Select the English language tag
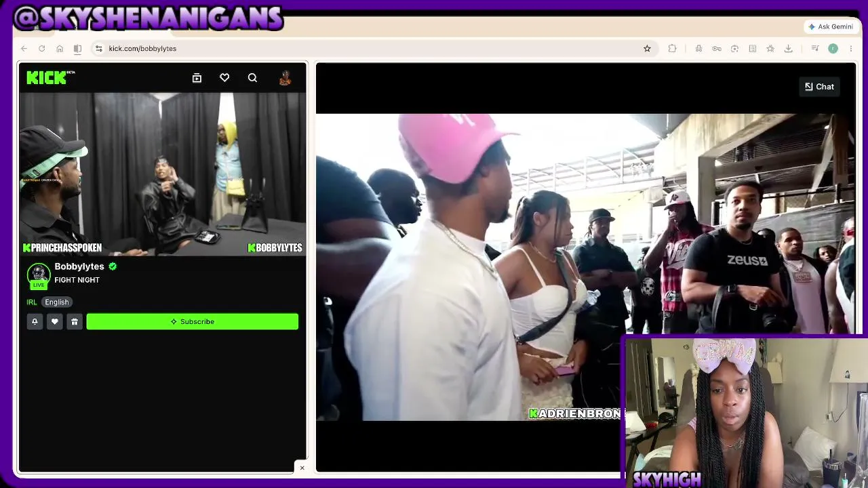The image size is (868, 488). 57,302
